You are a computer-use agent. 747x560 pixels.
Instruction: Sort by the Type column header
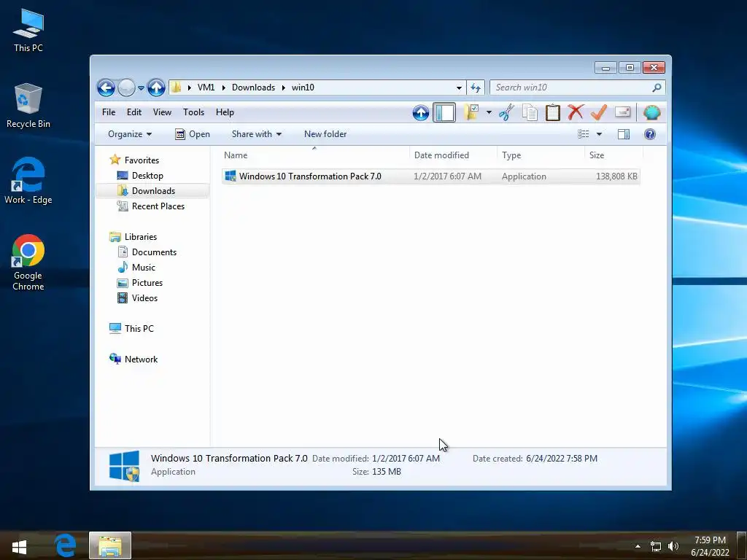tap(541, 155)
